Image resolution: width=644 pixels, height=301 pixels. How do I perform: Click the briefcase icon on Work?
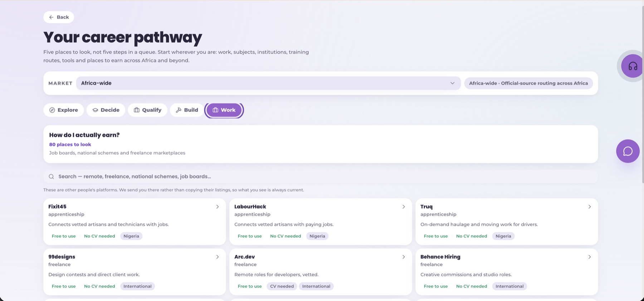click(215, 110)
